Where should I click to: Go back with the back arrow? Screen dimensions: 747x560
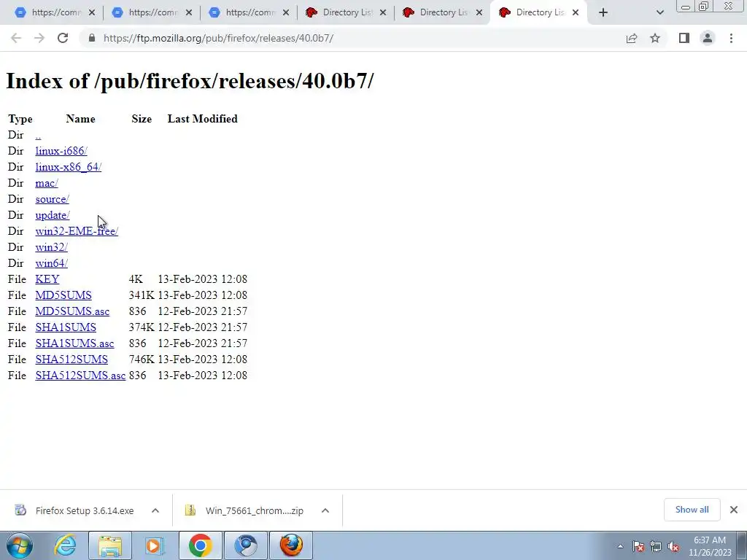(16, 38)
